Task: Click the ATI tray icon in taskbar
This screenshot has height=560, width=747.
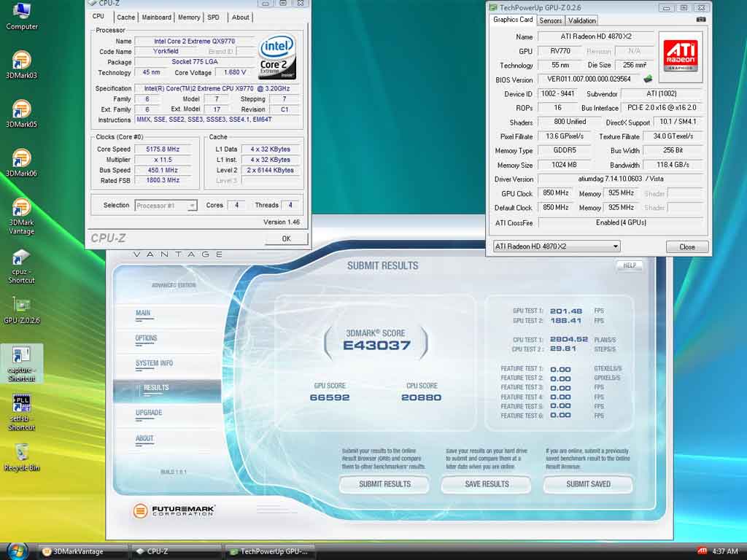Action: click(x=702, y=551)
